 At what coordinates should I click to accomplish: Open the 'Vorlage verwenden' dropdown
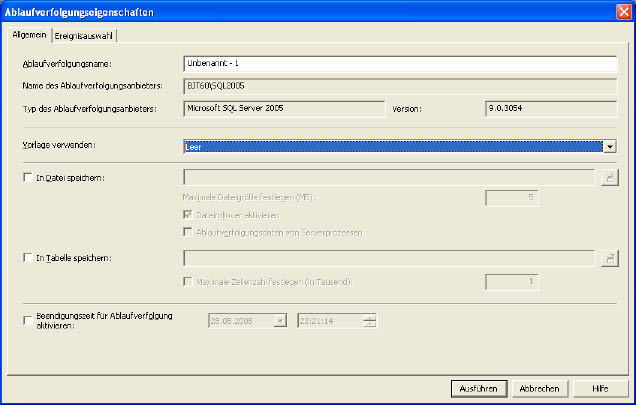[609, 146]
